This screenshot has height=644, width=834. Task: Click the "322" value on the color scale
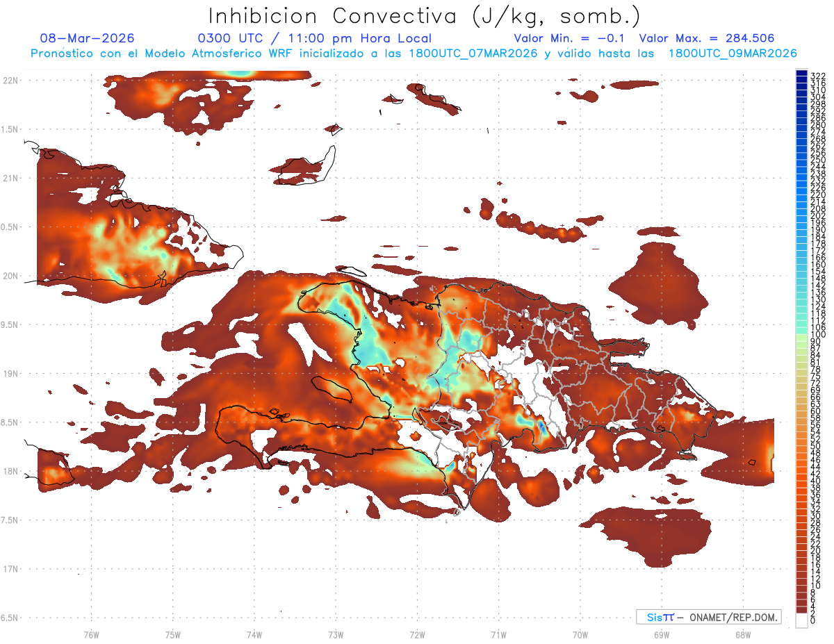tap(817, 75)
